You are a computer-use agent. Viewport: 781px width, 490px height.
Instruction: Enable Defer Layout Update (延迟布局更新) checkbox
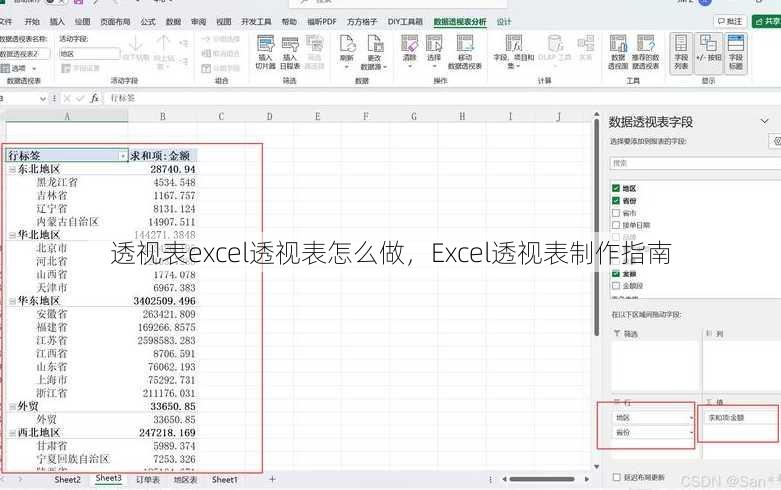click(617, 477)
